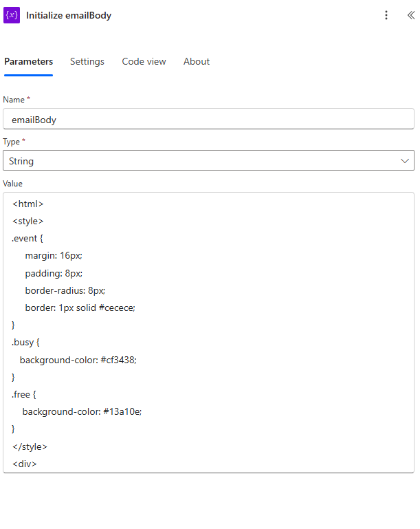Switch to the Code view tab
The width and height of the screenshot is (420, 529).
144,61
